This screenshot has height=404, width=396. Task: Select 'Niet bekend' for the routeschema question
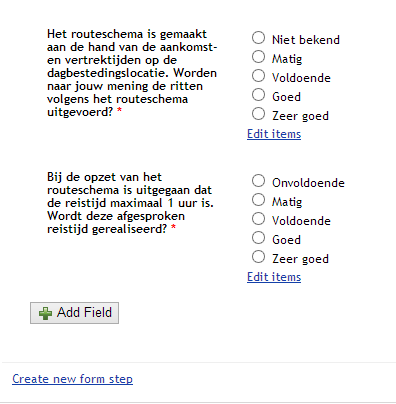(x=258, y=38)
